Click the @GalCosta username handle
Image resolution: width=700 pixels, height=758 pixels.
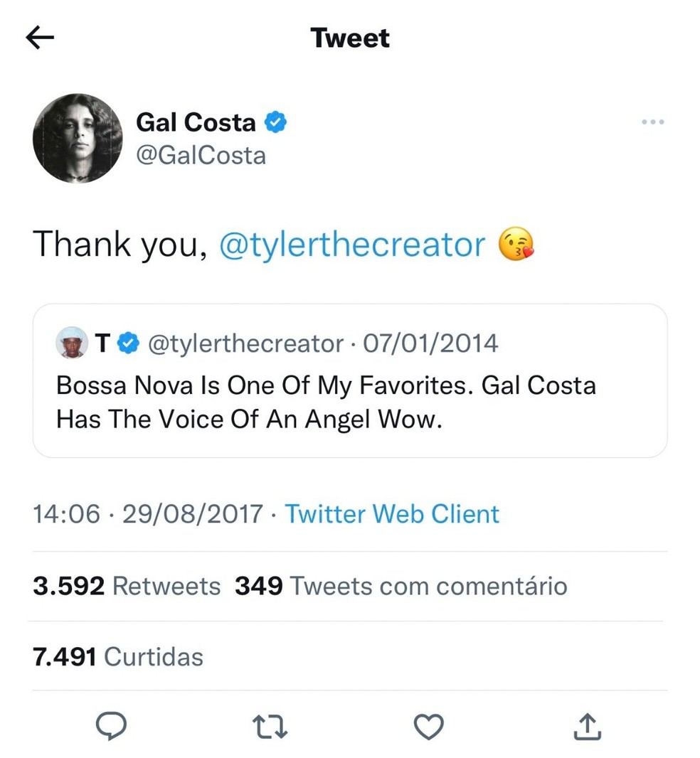pos(201,155)
